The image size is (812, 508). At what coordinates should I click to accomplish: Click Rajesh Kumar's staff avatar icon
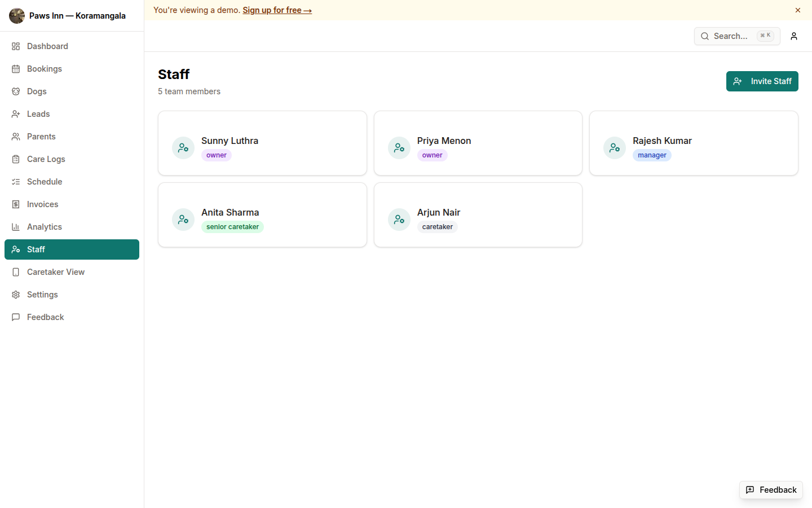614,148
